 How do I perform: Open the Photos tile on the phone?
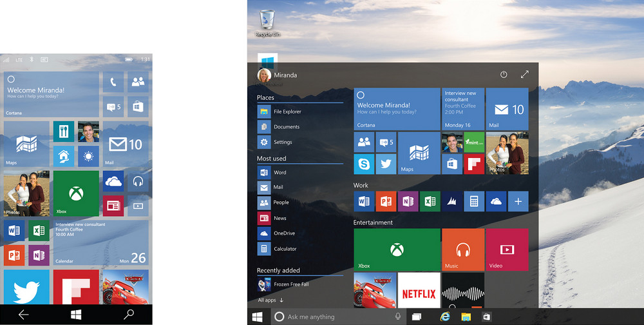click(26, 193)
